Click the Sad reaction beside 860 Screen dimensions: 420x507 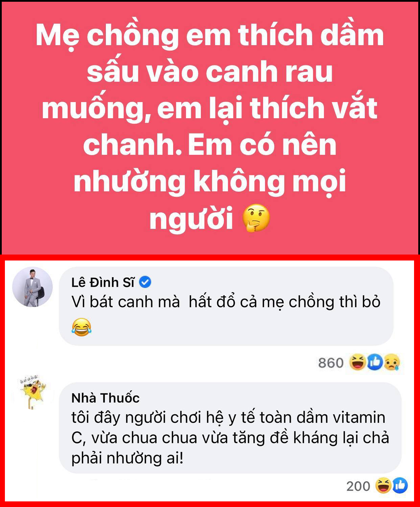pyautogui.click(x=392, y=362)
